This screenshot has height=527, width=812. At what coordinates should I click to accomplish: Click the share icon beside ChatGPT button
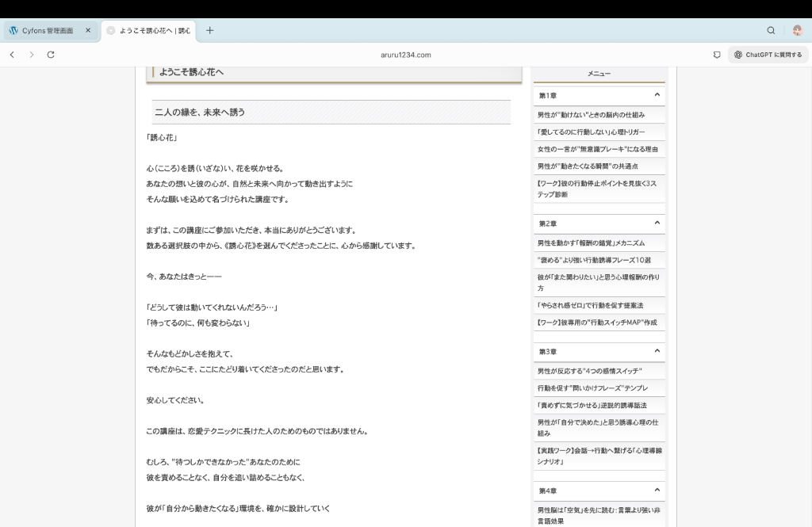(x=717, y=55)
